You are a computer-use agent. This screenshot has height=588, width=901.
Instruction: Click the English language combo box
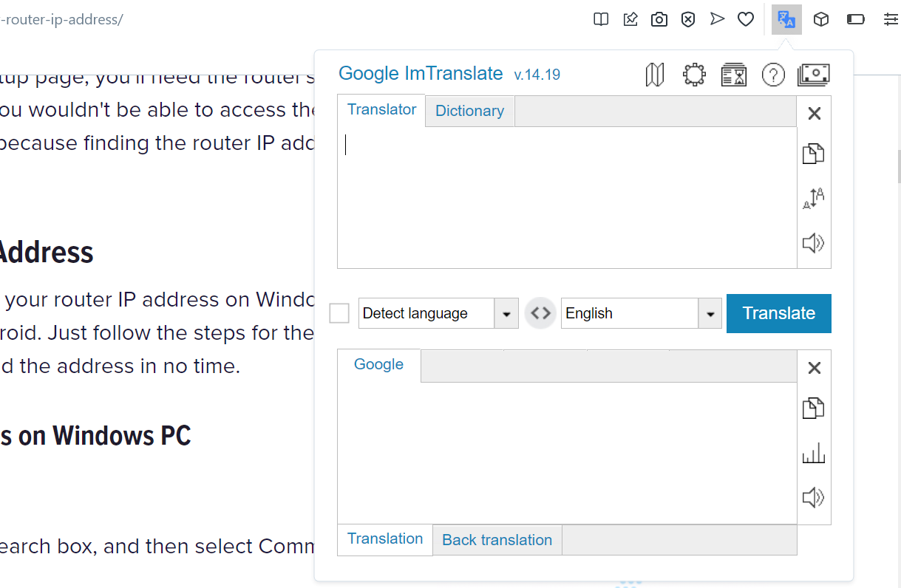(642, 313)
